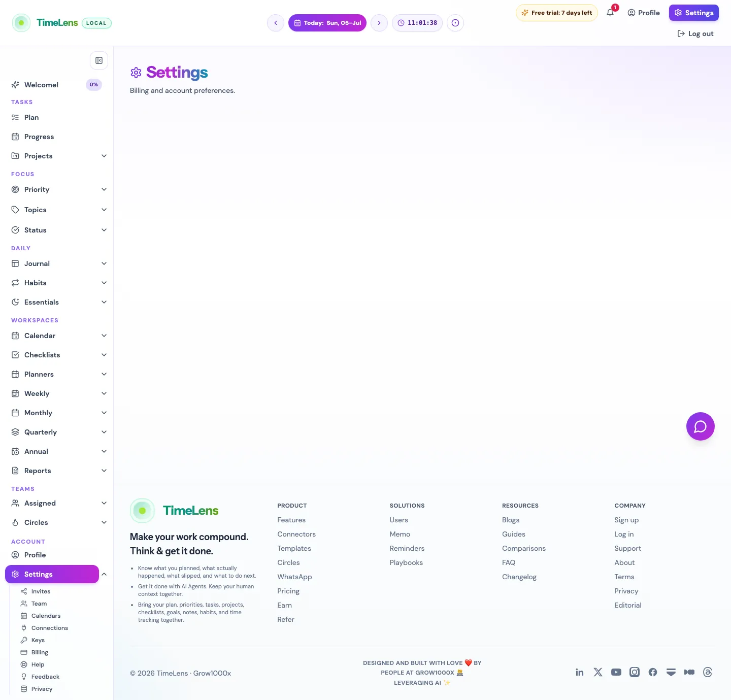Open the notifications bell
The image size is (731, 700).
[x=610, y=13]
